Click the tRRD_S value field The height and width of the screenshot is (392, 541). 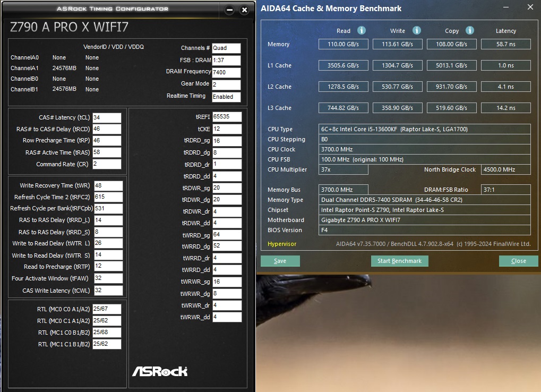click(x=108, y=232)
